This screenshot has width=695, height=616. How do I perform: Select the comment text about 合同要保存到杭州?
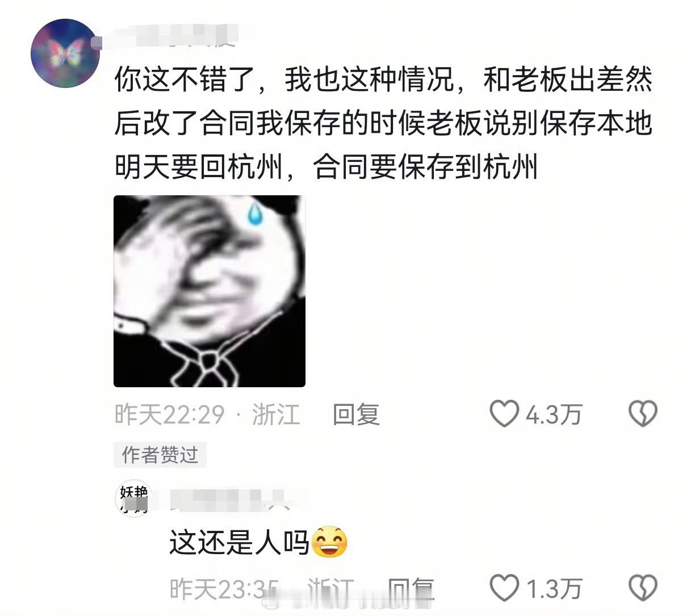(383, 123)
